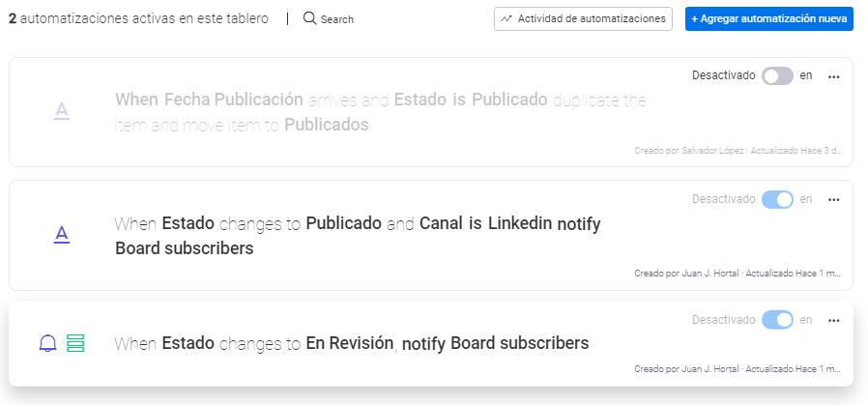Select the Canal column in the second automation
The image size is (868, 405).
click(x=442, y=224)
